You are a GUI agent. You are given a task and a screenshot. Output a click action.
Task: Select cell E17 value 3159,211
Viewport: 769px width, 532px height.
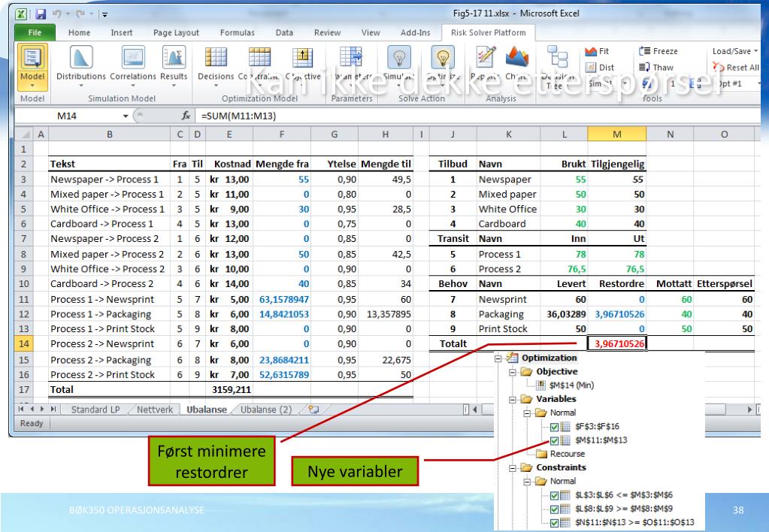click(229, 389)
